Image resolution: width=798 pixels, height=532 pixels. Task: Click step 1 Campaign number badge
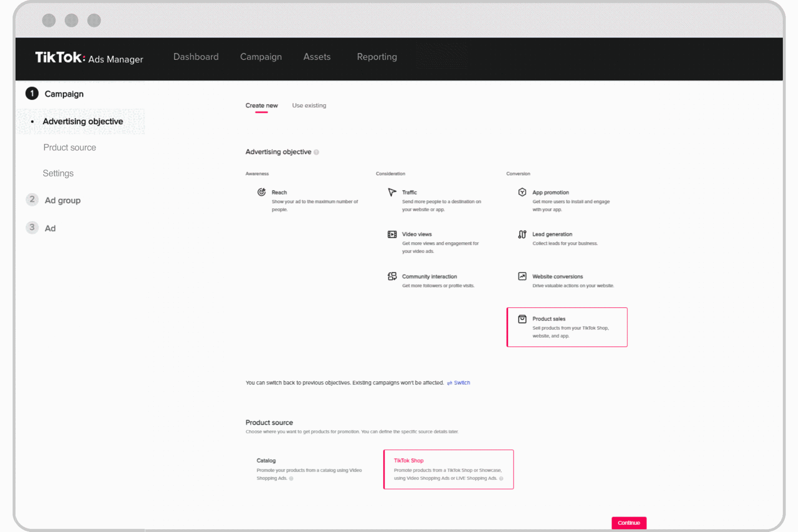click(32, 93)
